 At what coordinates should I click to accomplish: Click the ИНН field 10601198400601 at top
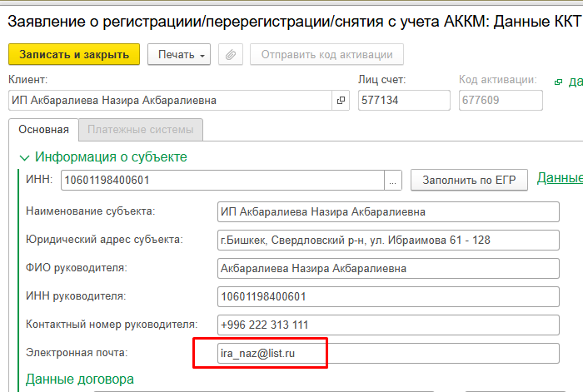222,181
